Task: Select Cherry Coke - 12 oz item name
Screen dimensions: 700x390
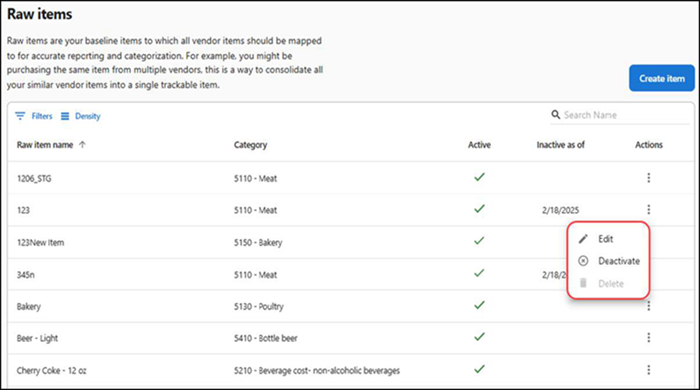Action: (x=51, y=370)
